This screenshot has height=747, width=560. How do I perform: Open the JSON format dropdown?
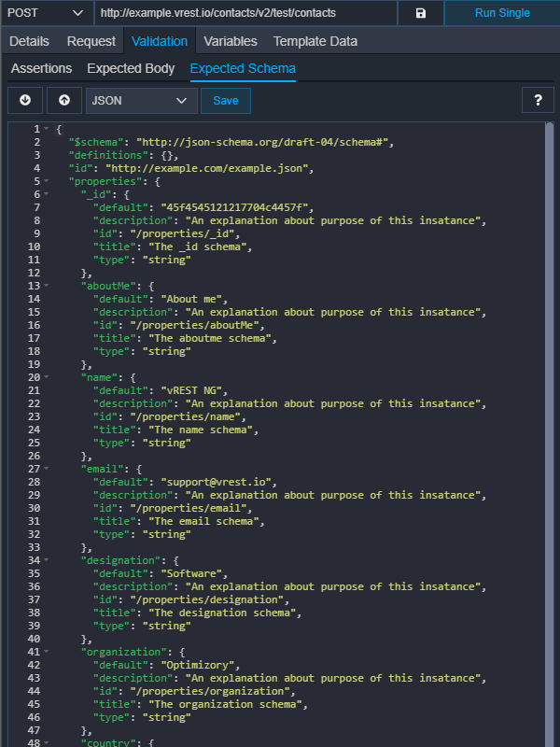[x=142, y=101]
